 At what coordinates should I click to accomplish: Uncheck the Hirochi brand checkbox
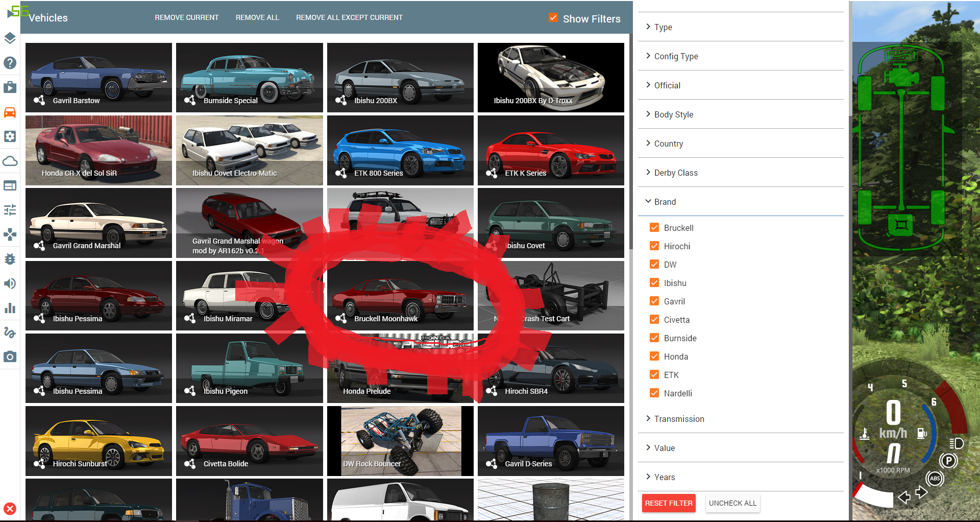coord(654,246)
